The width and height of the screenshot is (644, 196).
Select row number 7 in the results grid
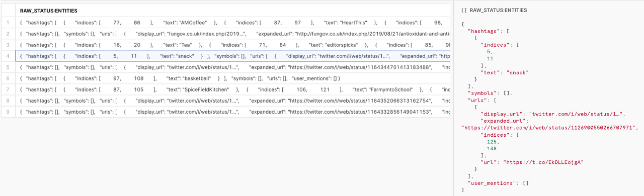pos(8,89)
